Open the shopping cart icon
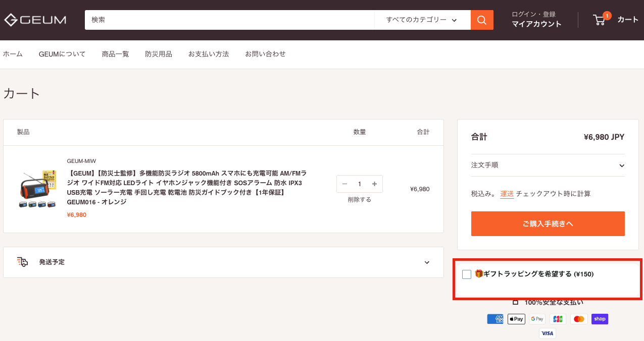The image size is (644, 341). pos(600,20)
